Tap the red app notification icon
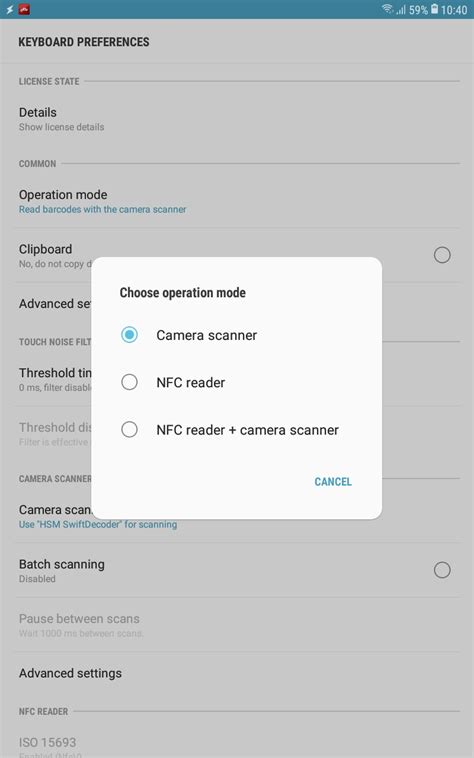The image size is (474, 758). point(24,9)
